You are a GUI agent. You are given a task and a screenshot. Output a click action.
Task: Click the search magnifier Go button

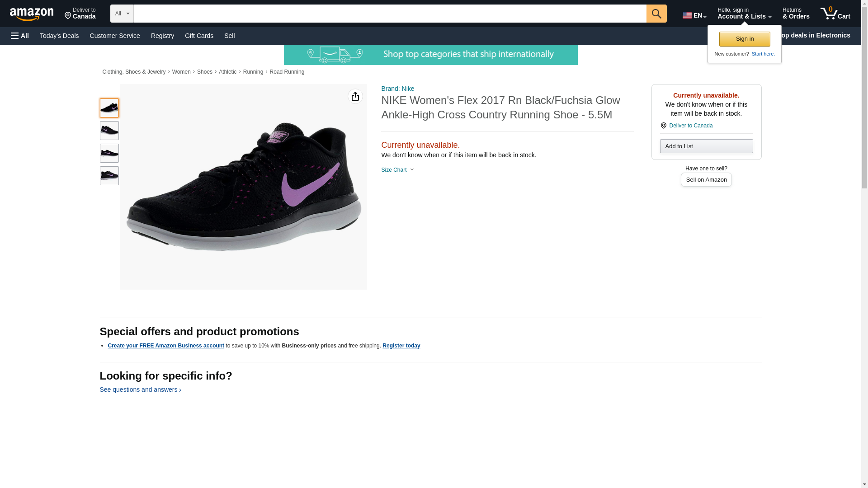click(656, 14)
